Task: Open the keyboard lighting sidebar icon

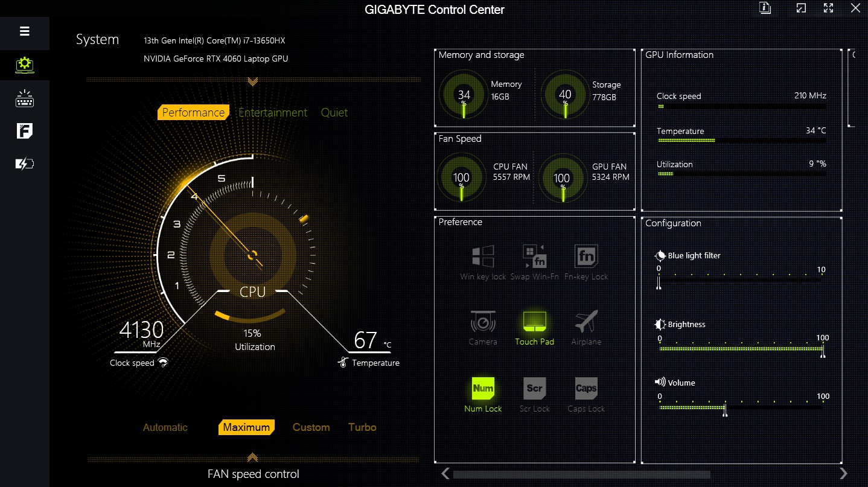Action: tap(24, 99)
